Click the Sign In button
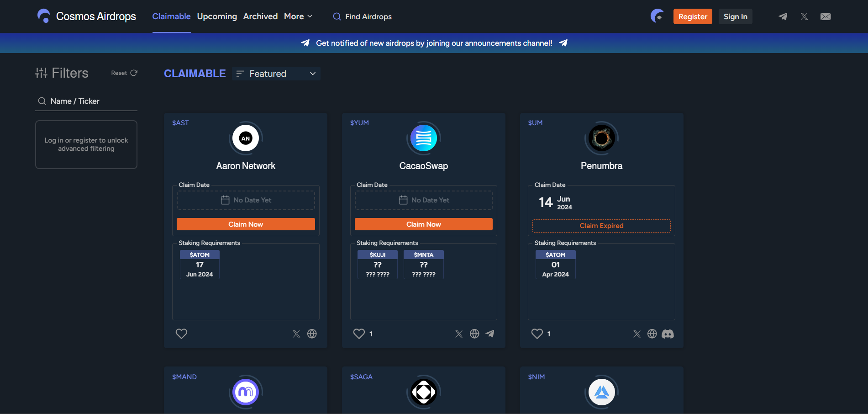 coord(736,16)
